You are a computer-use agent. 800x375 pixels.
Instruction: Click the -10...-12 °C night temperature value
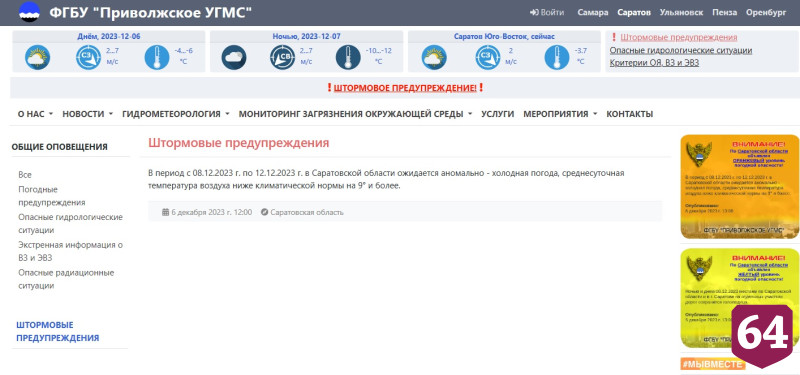click(379, 56)
